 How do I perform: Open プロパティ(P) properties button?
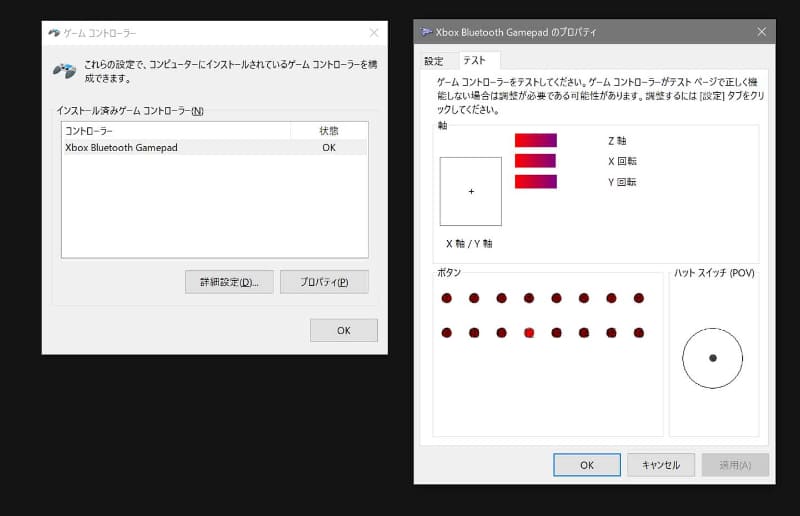324,282
